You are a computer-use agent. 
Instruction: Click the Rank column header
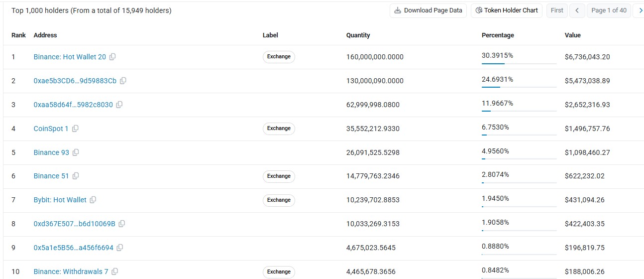tap(18, 35)
